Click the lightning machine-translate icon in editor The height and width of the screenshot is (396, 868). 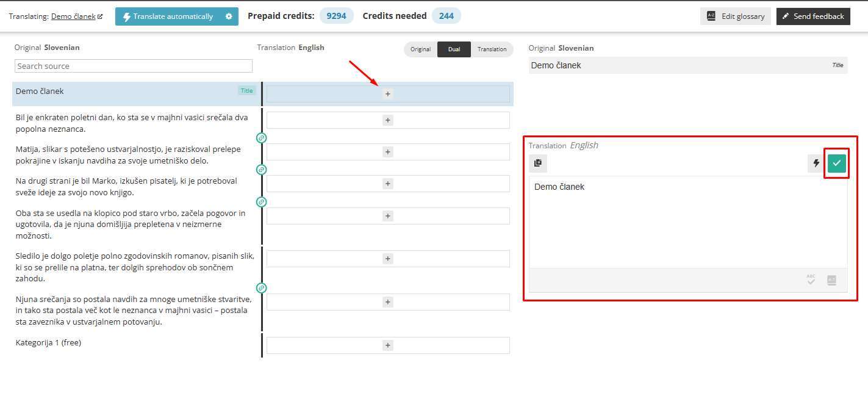coord(816,163)
